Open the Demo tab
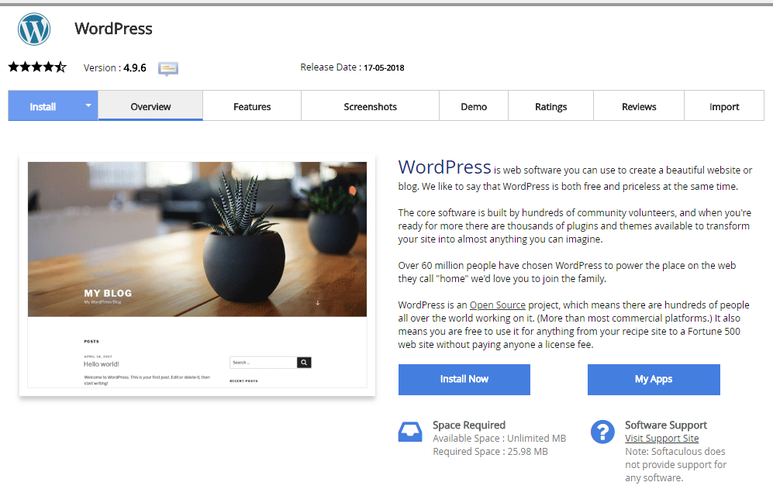773x489 pixels. pos(474,106)
